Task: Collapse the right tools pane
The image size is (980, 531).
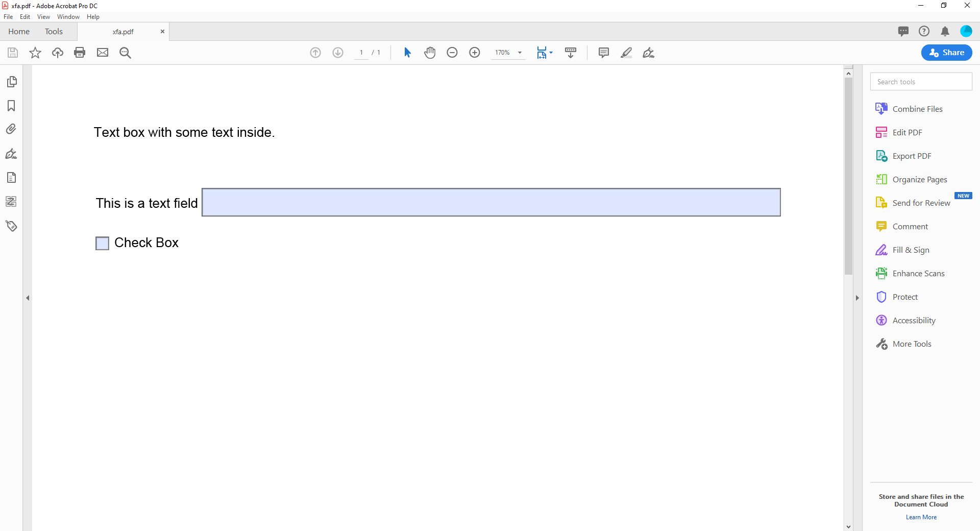Action: 857,298
